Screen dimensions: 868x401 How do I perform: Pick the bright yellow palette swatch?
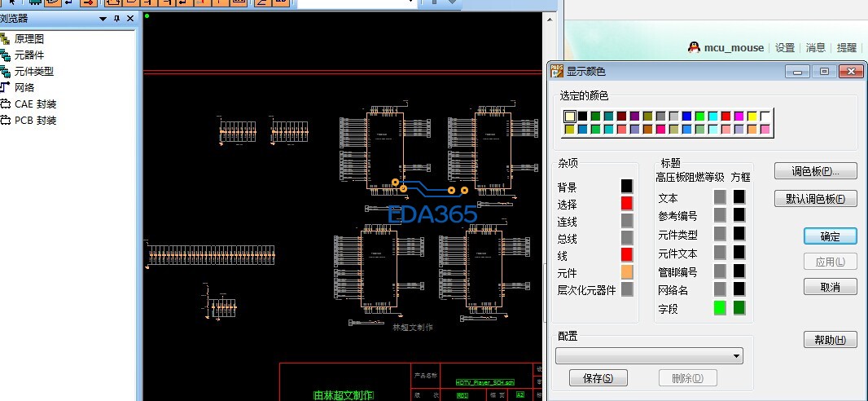click(x=752, y=117)
